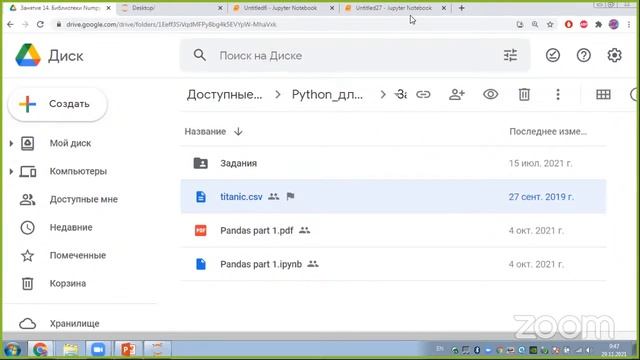Viewport: 640px width, 360px height.
Task: Expand the Компьютеры tree
Action: pos(11,171)
